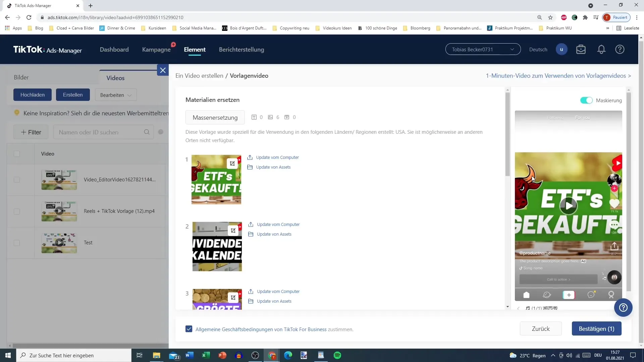
Task: Click the user avatar 'u' icon
Action: click(x=561, y=50)
